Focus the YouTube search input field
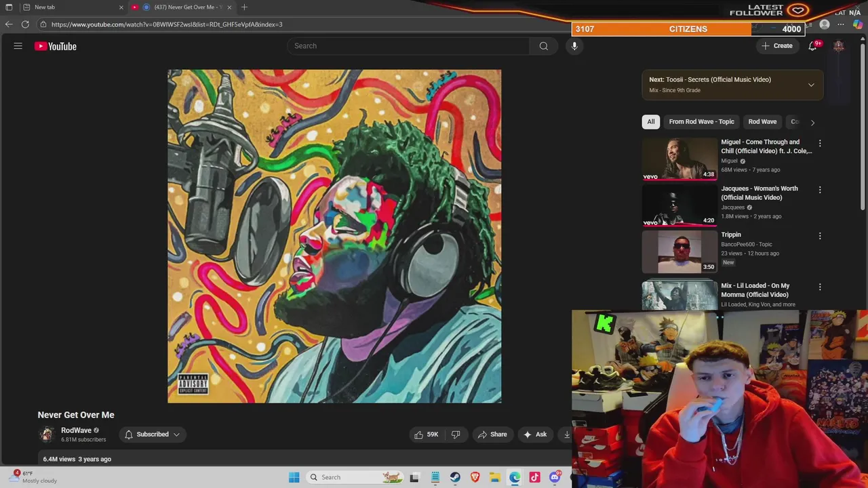The image size is (868, 488). 408,46
